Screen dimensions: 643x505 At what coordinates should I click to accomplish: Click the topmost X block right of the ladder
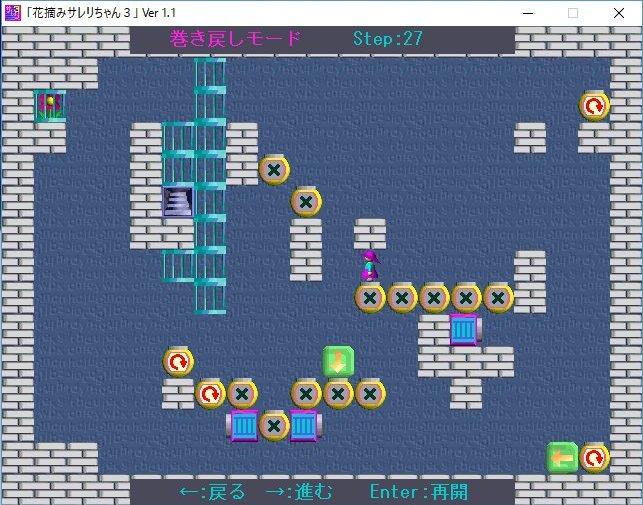(274, 170)
